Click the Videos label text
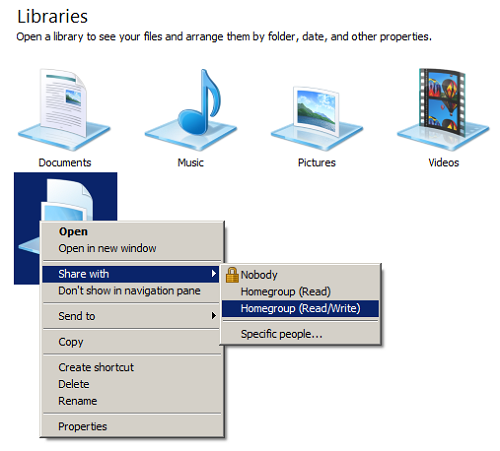The image size is (500, 451). coord(443,163)
